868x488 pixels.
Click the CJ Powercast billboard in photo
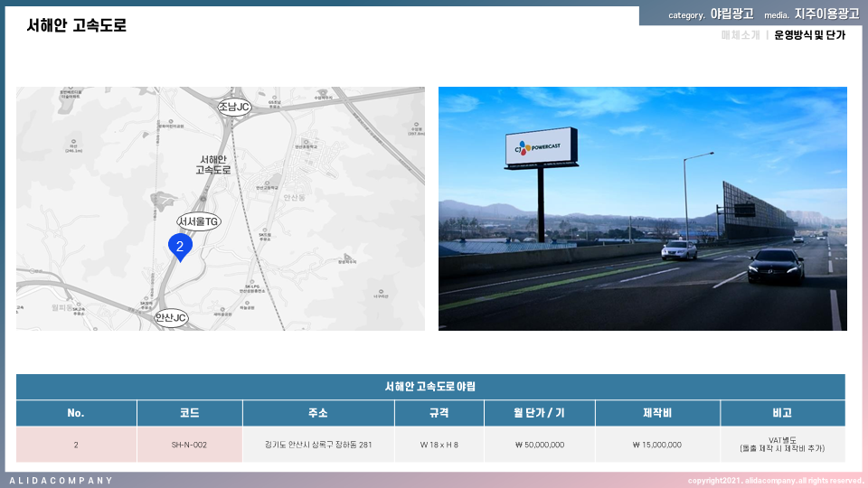pyautogui.click(x=541, y=148)
